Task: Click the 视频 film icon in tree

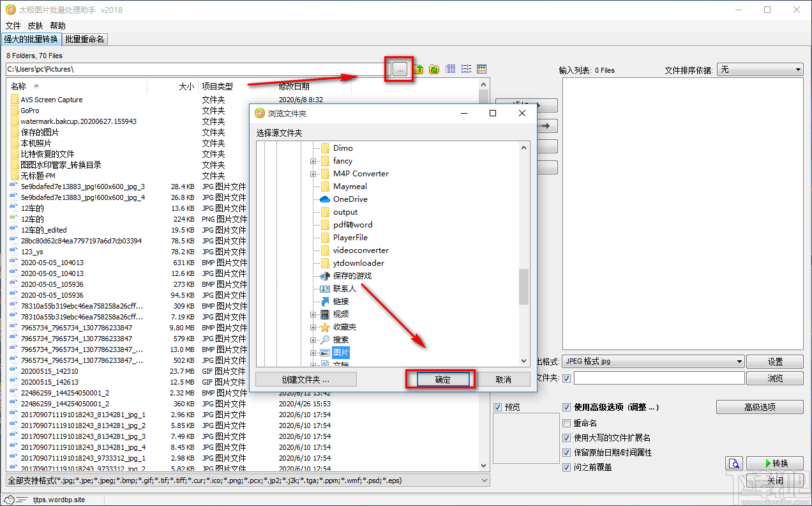Action: click(325, 314)
